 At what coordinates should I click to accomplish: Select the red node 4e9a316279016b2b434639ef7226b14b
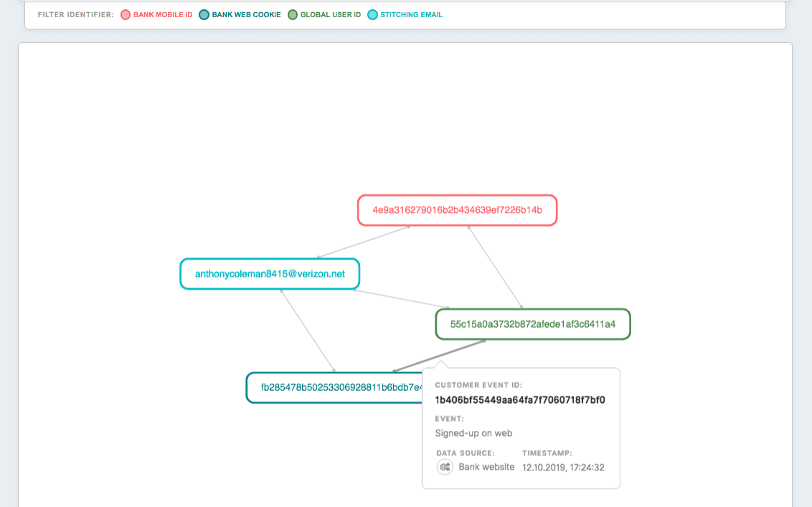coord(457,210)
